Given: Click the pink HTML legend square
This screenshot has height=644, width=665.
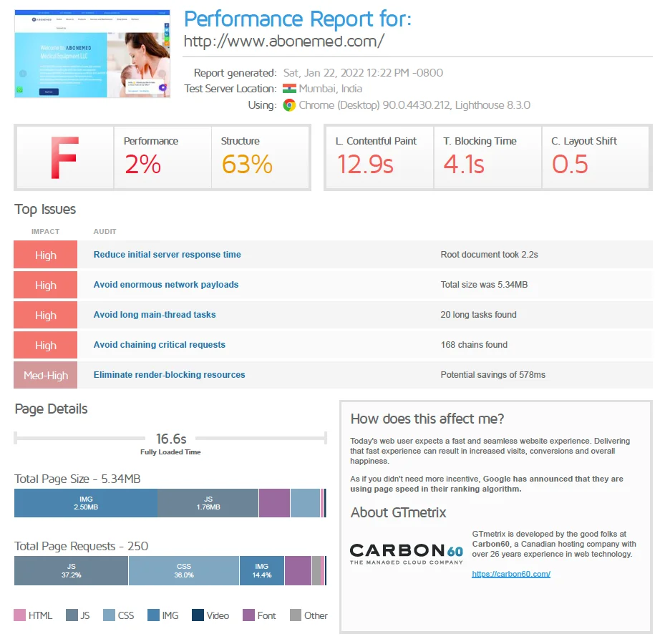Looking at the screenshot, I should pos(20,615).
